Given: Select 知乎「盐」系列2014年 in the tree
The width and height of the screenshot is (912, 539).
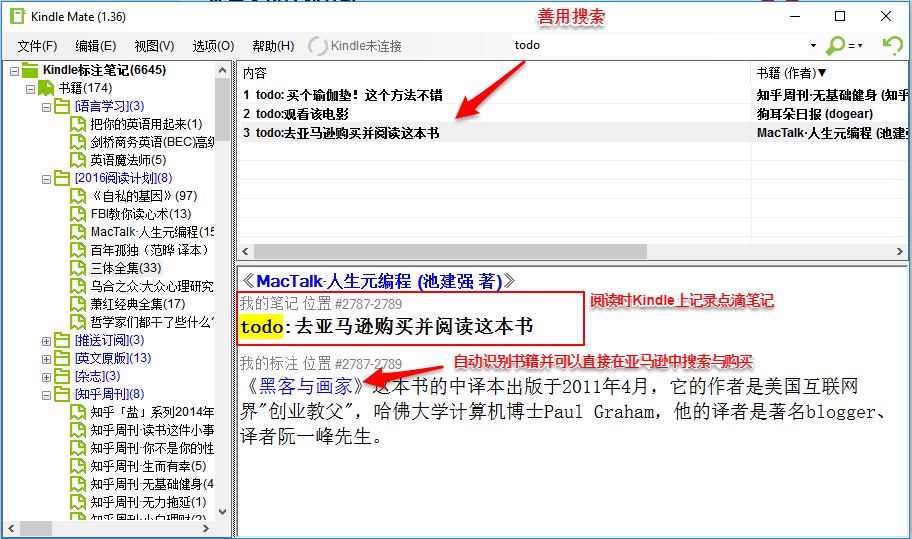Looking at the screenshot, I should 152,413.
